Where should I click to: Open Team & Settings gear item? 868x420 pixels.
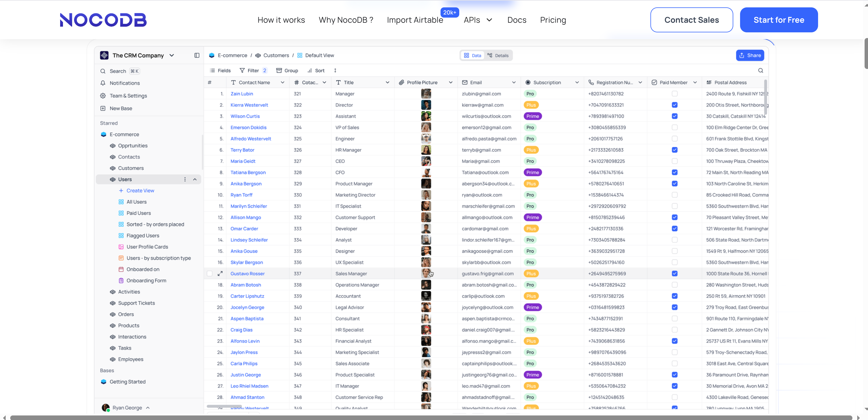103,96
